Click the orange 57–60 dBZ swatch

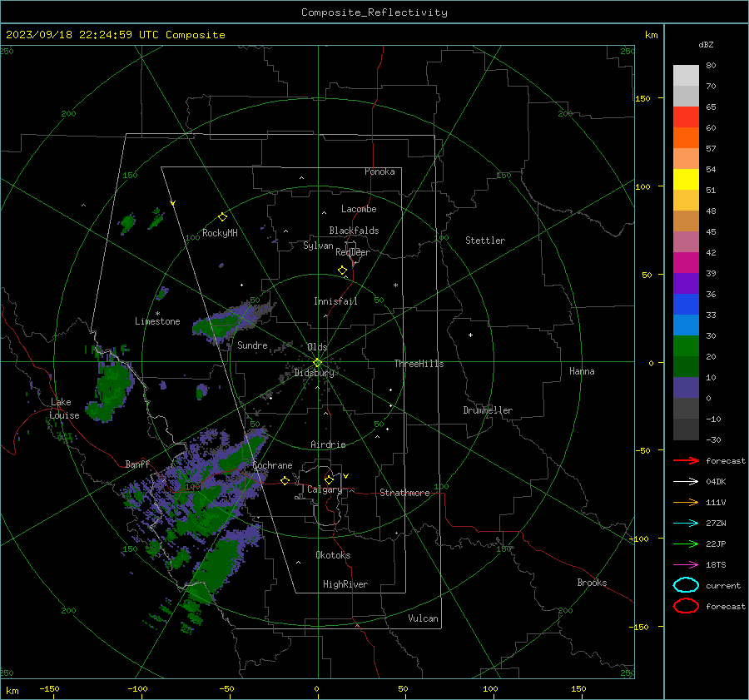pos(686,138)
